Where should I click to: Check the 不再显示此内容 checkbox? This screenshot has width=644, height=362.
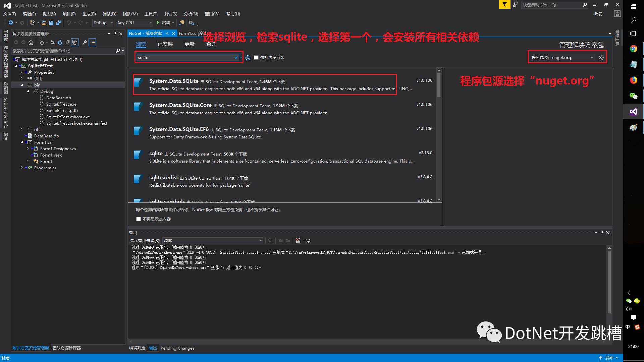click(139, 219)
